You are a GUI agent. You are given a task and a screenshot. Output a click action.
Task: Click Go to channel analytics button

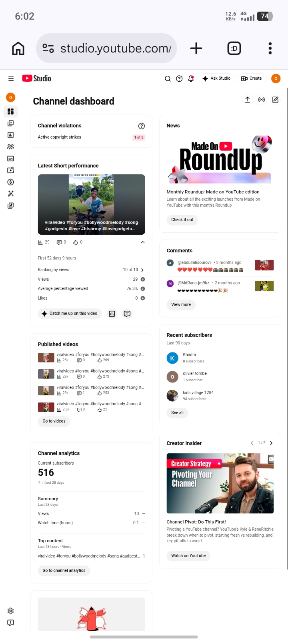[x=64, y=571]
